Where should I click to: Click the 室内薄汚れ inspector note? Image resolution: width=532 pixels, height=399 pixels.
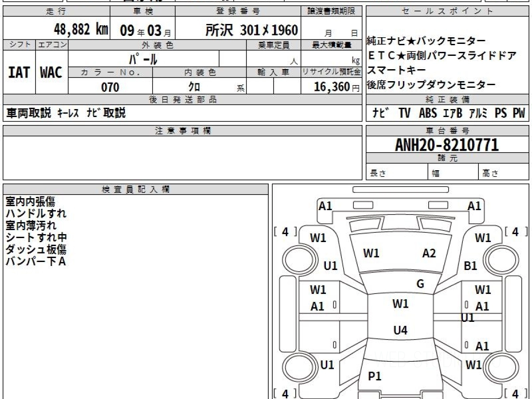(x=31, y=225)
